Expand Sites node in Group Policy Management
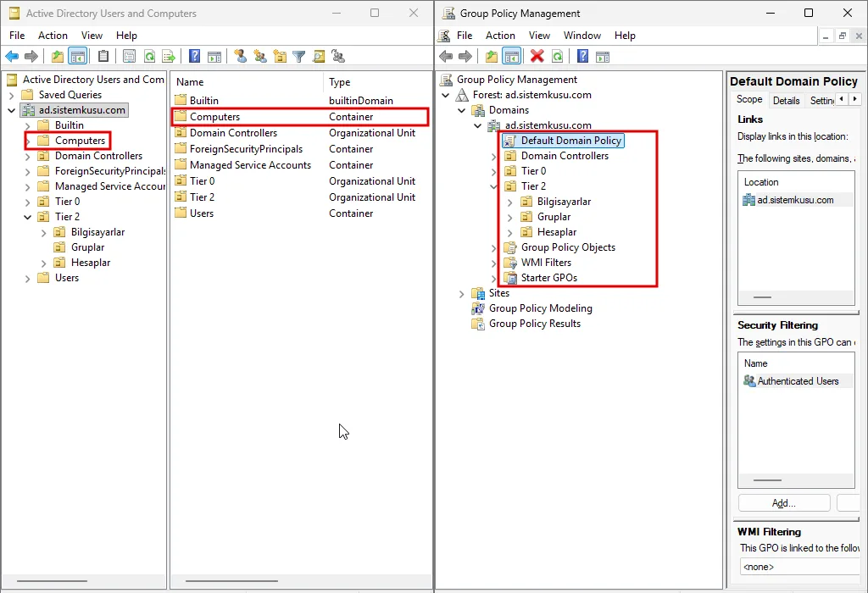This screenshot has width=868, height=593. pyautogui.click(x=462, y=294)
